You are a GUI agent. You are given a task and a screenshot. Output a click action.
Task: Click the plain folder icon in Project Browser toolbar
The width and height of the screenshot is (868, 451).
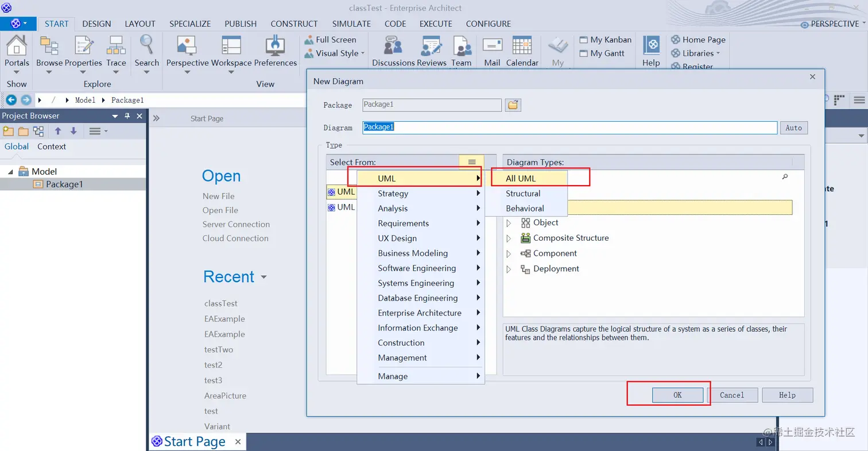(24, 131)
